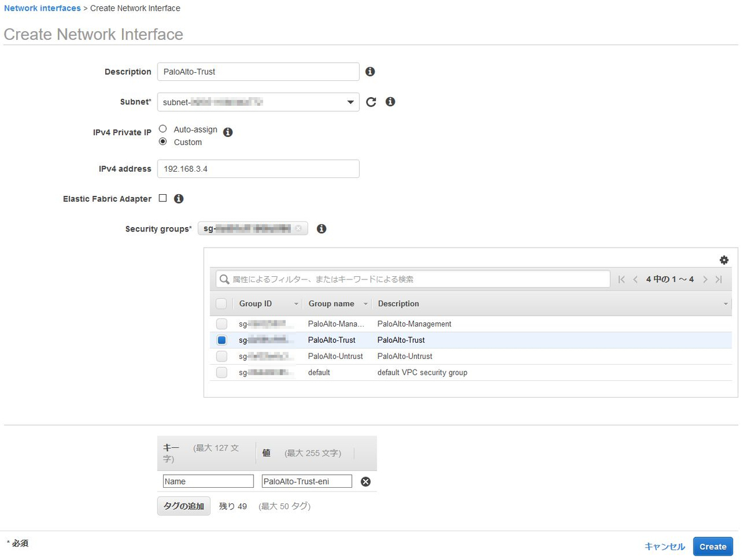Delete the Name tag row
Screen dimensions: 747x560
pos(366,482)
